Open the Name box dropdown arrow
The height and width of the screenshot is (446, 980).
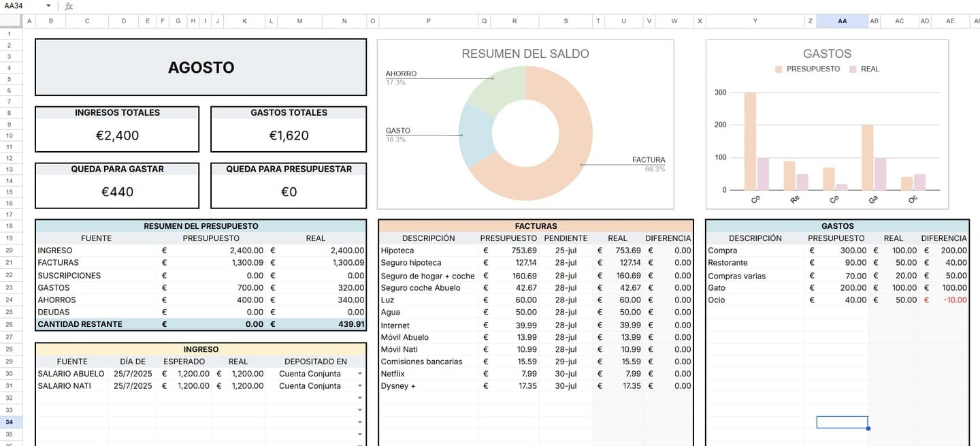[x=48, y=6]
